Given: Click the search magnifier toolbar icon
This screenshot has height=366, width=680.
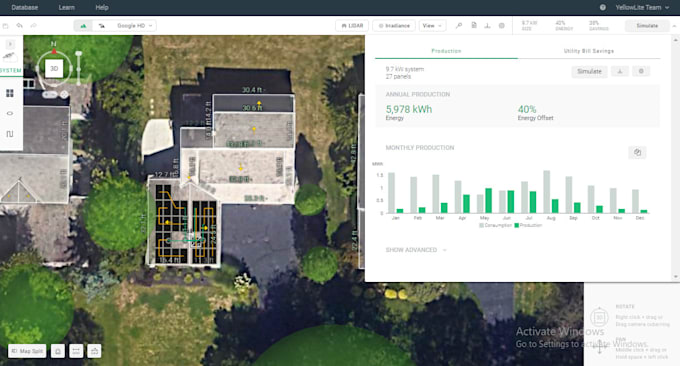Looking at the screenshot, I should tap(459, 26).
